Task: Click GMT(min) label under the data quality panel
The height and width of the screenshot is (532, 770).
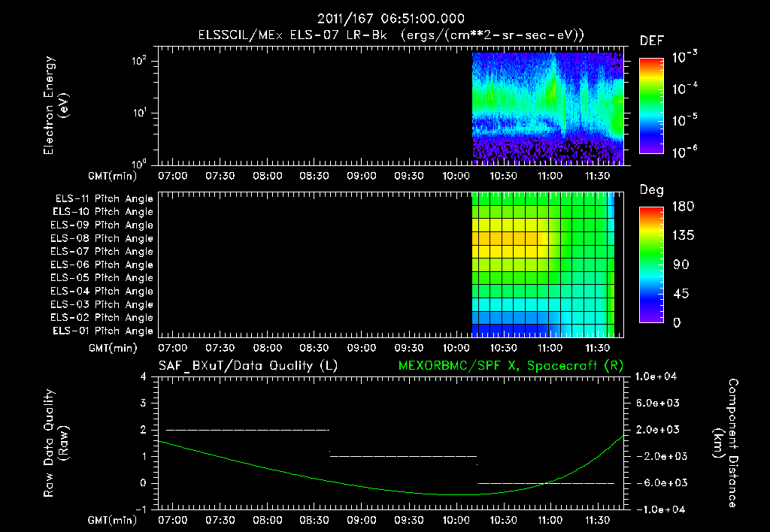Action: [x=112, y=520]
